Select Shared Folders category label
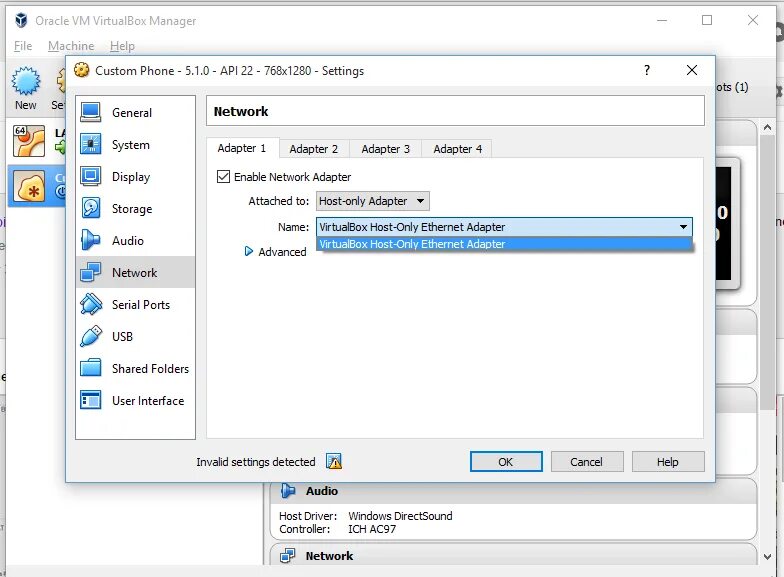The image size is (784, 577). click(x=150, y=369)
